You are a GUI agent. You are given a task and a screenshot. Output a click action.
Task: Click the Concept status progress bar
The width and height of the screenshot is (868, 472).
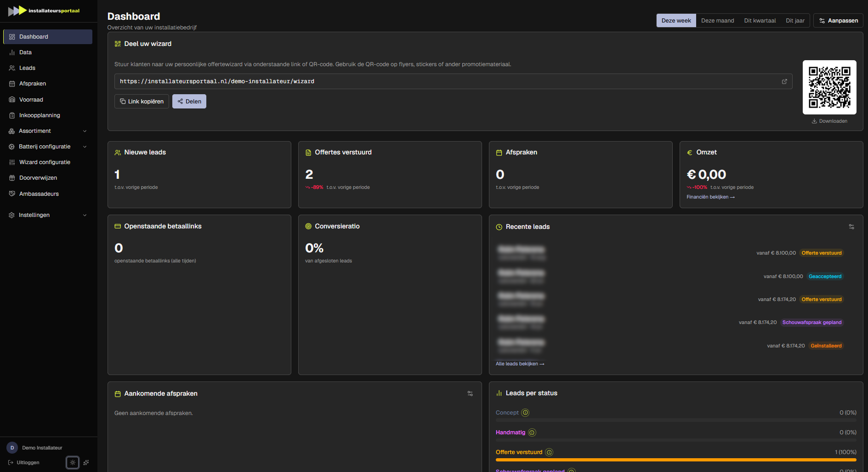tap(676, 420)
